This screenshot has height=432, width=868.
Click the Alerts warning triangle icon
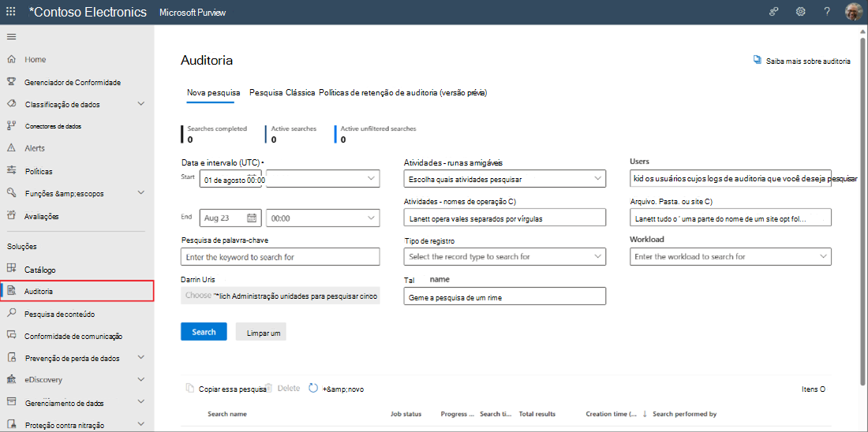coord(11,148)
